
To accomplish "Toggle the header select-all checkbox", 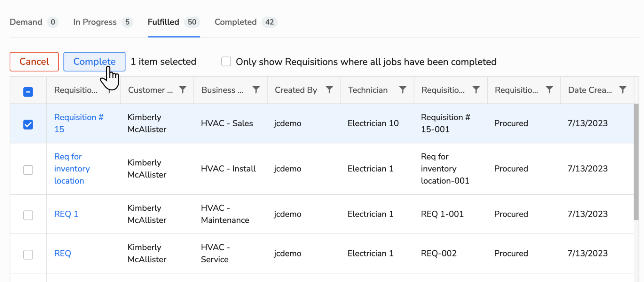I will [x=28, y=92].
